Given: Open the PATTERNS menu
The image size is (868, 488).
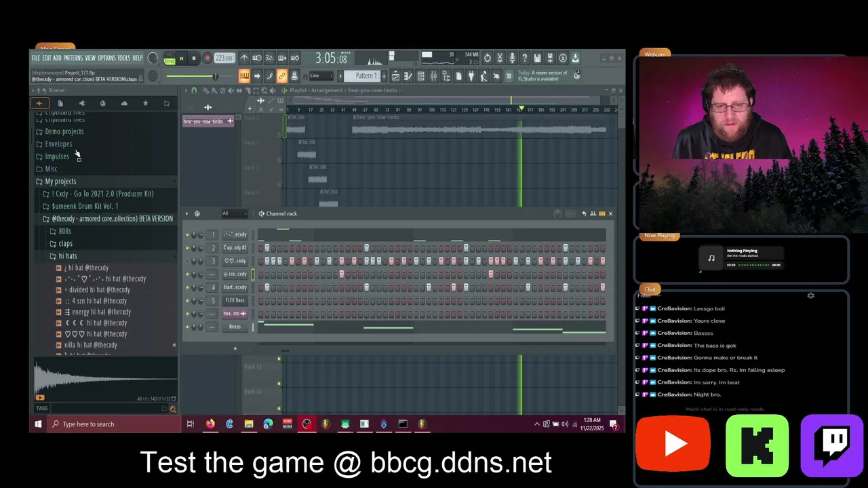Looking at the screenshot, I should (73, 58).
